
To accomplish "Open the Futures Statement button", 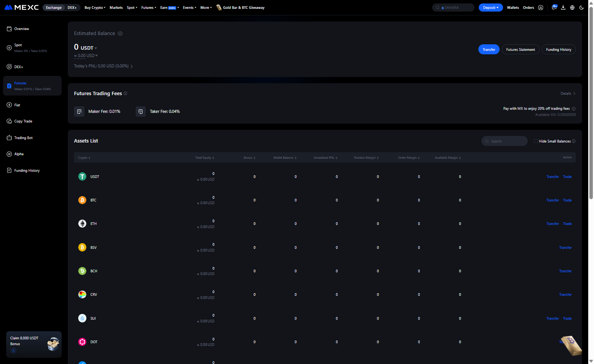I will [x=521, y=49].
